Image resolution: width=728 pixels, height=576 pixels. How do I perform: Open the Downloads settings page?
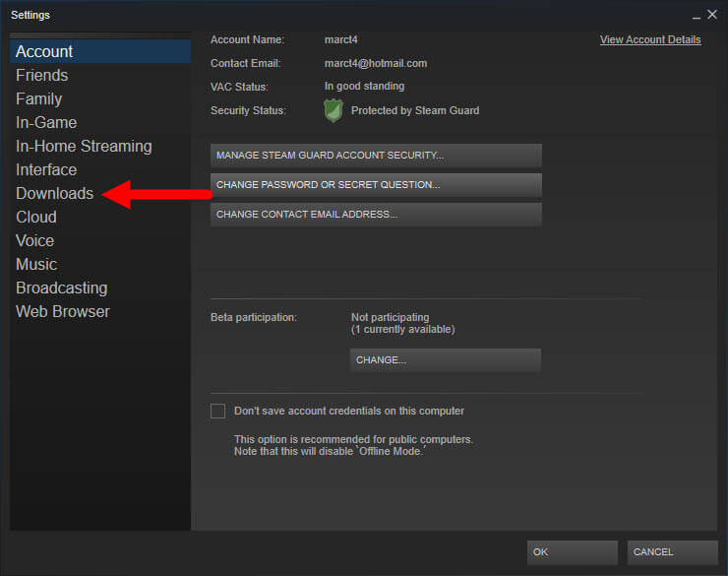[x=55, y=194]
